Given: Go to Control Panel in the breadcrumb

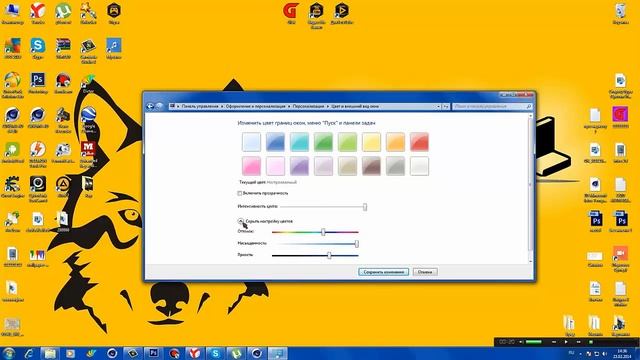Looking at the screenshot, I should pos(200,106).
